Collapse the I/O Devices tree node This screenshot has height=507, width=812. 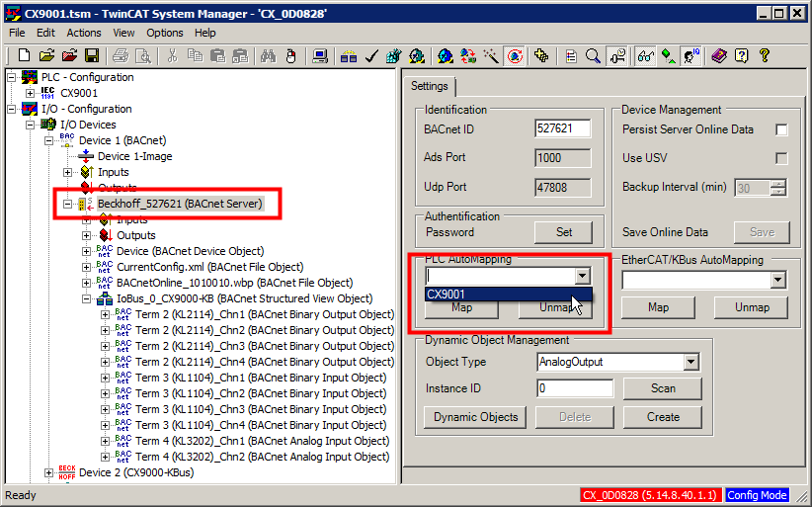30,125
